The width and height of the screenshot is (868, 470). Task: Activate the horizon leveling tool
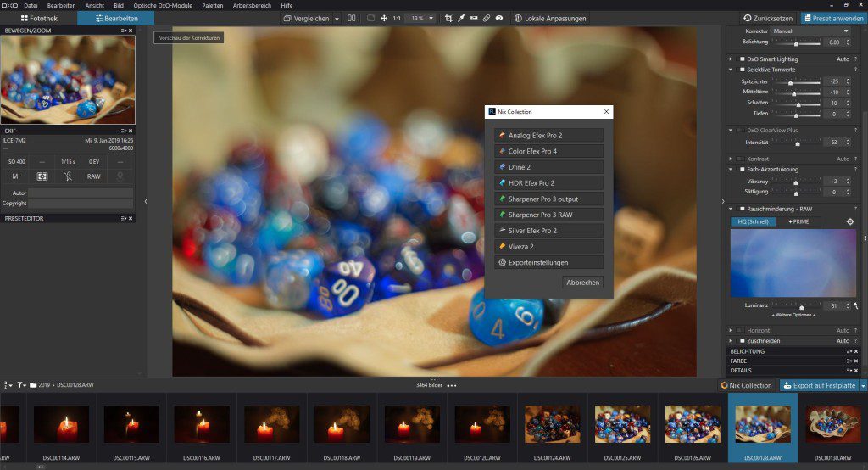(474, 19)
